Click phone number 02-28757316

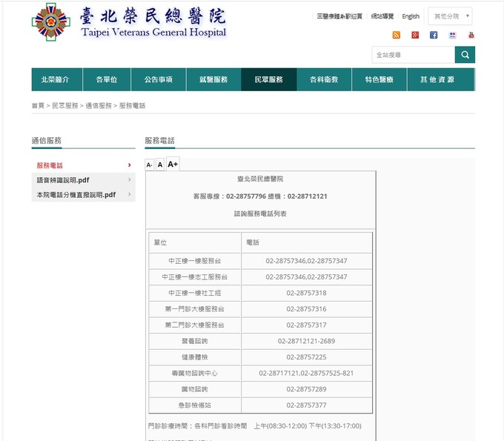(x=306, y=309)
